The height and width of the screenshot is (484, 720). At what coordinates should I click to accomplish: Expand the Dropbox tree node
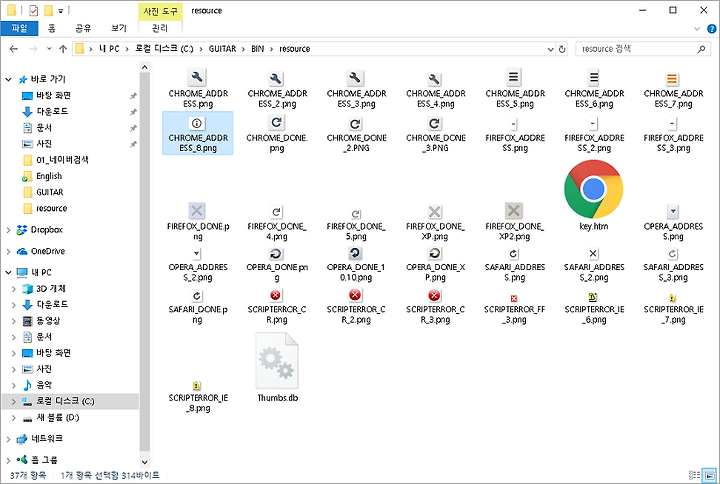click(8, 230)
